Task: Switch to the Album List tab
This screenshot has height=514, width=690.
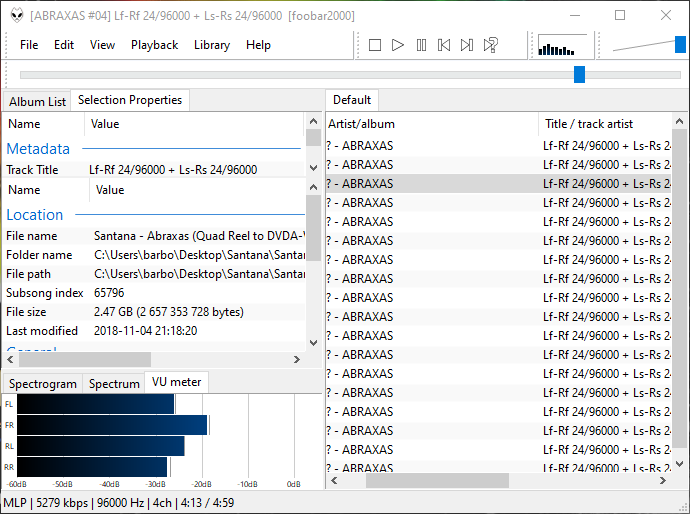Action: 37,102
